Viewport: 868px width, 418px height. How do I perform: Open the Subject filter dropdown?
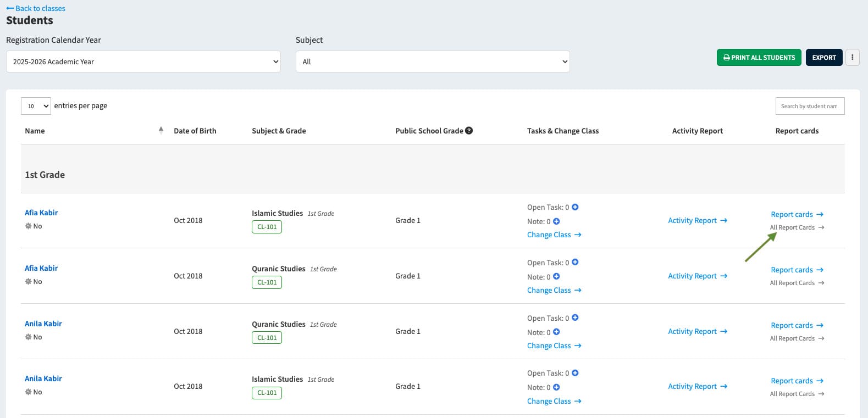pyautogui.click(x=433, y=62)
